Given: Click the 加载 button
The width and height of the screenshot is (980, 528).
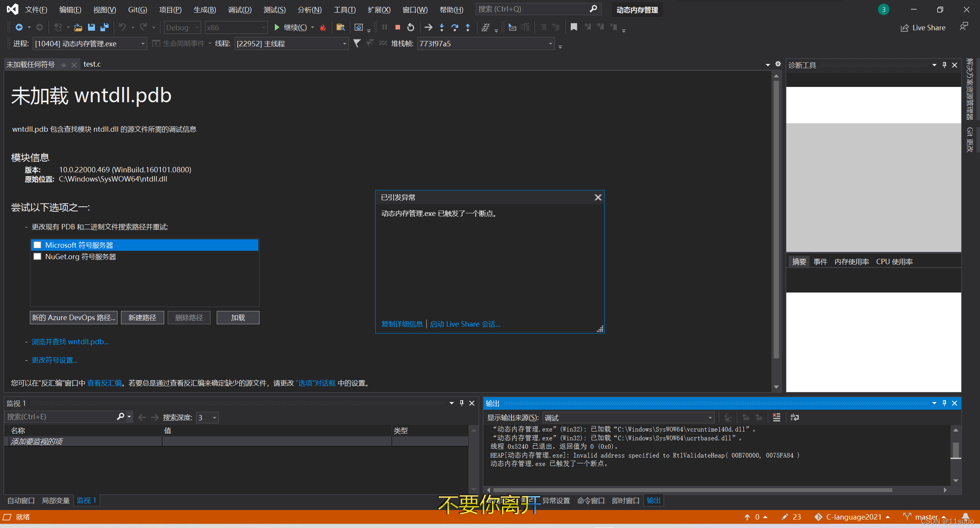Looking at the screenshot, I should point(238,317).
